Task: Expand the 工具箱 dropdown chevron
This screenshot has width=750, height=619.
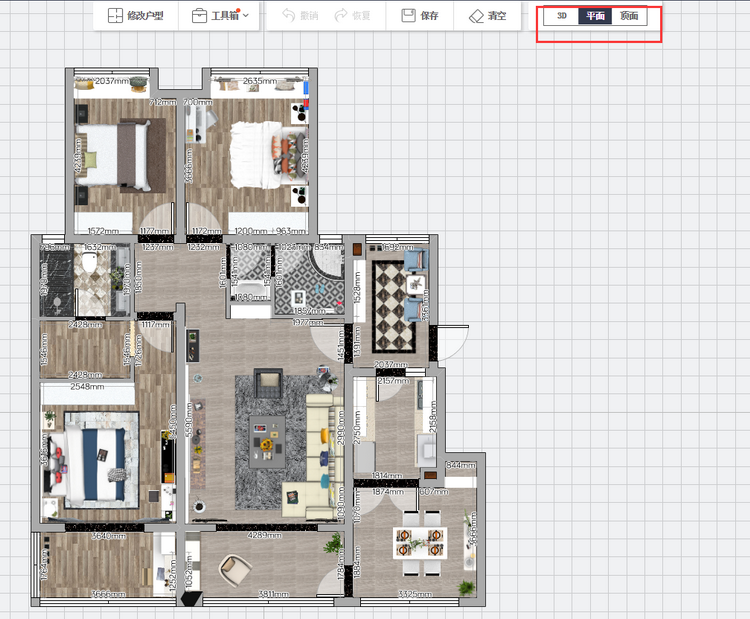Action: pos(246,16)
